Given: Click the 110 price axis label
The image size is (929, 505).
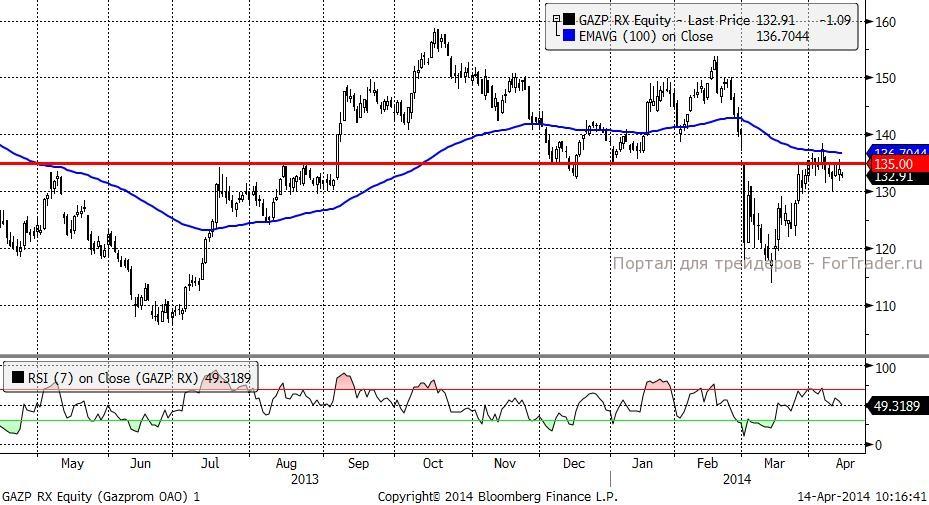Looking at the screenshot, I should click(885, 306).
